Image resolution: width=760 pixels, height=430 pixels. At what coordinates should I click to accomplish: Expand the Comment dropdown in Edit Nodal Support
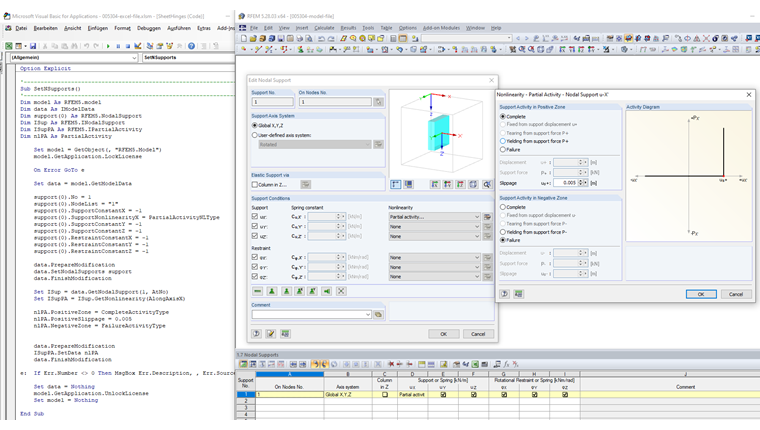coord(367,314)
